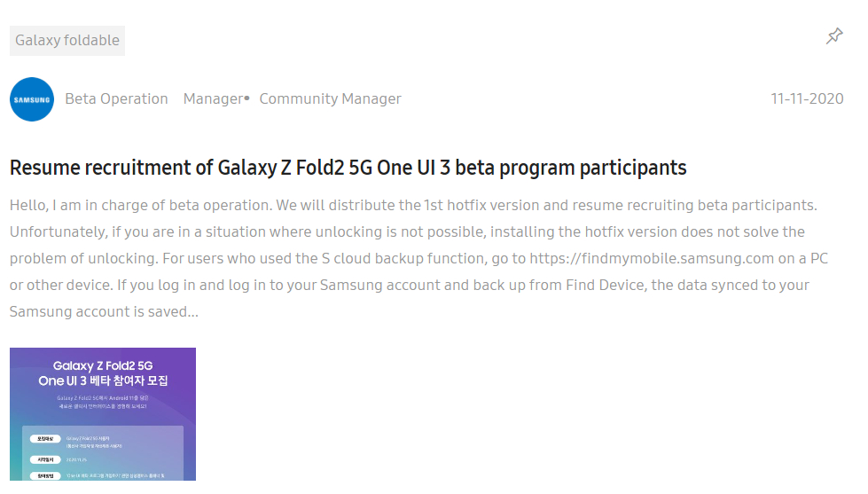
Task: Click the bottom white pill label in the thumbnail
Action: click(x=45, y=475)
